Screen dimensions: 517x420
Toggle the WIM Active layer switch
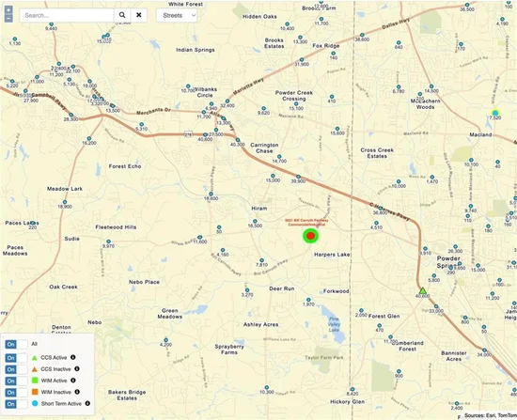[x=16, y=381]
